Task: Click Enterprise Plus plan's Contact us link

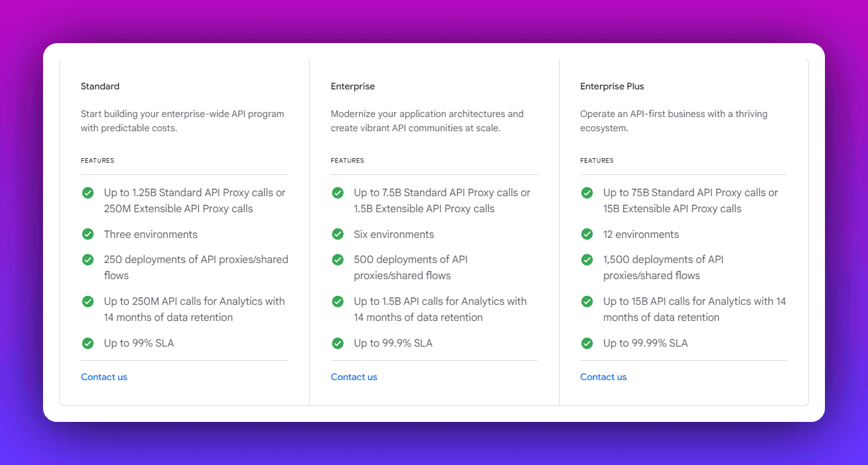Action: tap(603, 377)
